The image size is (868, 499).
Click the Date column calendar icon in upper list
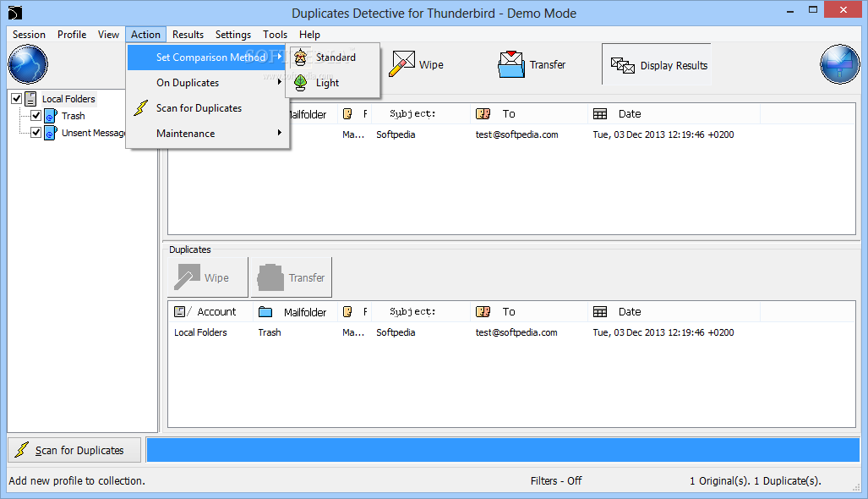[600, 113]
